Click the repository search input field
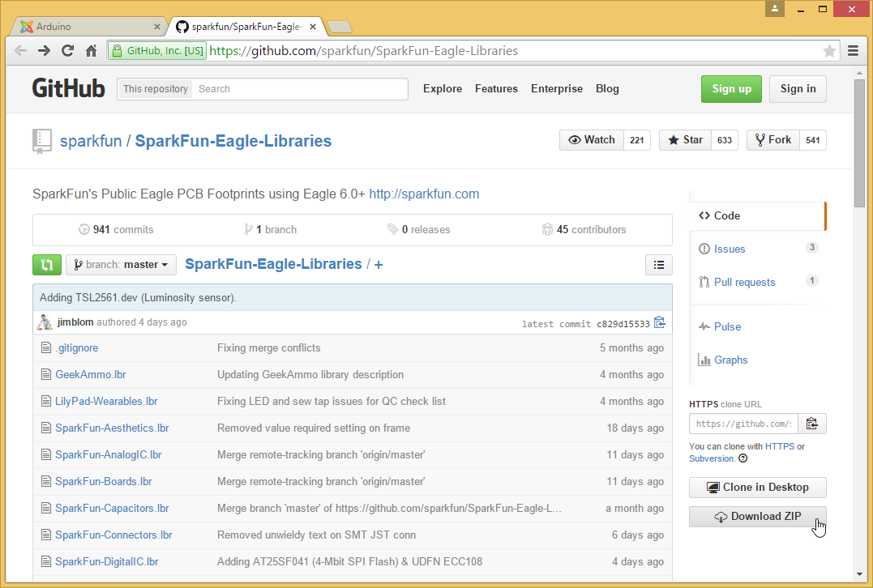Screen dimensions: 873x588 [300, 89]
